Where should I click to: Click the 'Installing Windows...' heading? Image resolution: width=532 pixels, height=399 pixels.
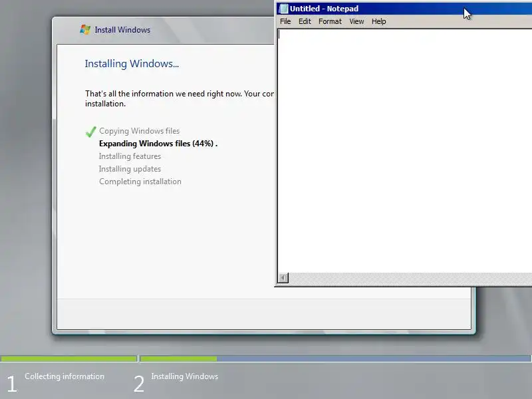click(x=132, y=64)
